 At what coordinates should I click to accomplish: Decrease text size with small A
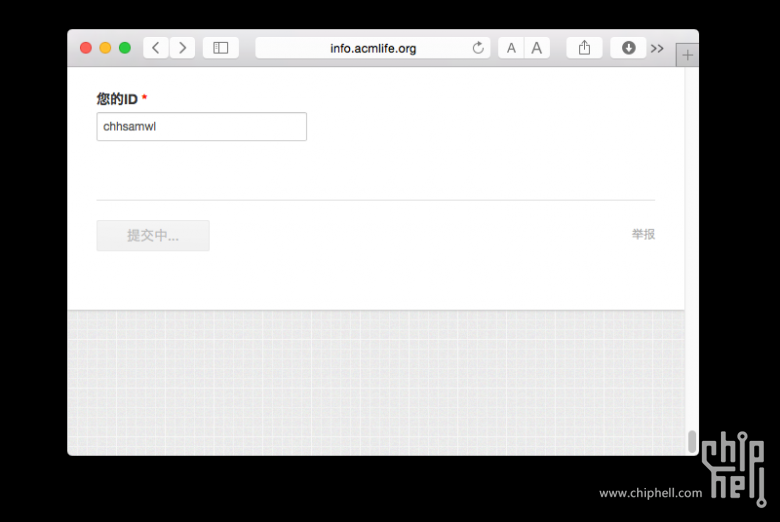[x=511, y=48]
